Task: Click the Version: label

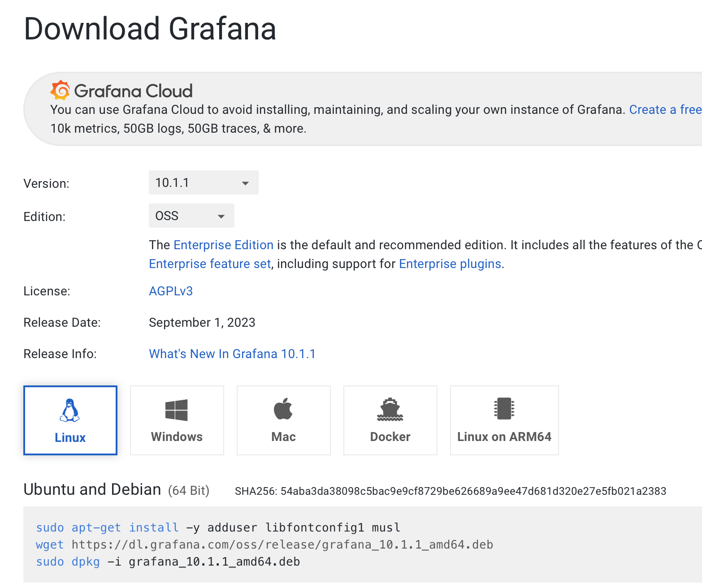Action: [47, 183]
